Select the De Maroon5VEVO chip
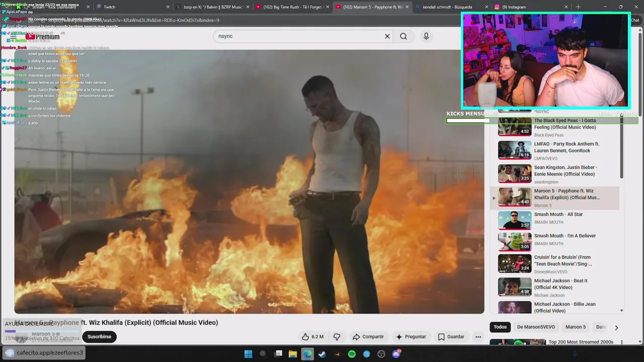 pyautogui.click(x=536, y=327)
